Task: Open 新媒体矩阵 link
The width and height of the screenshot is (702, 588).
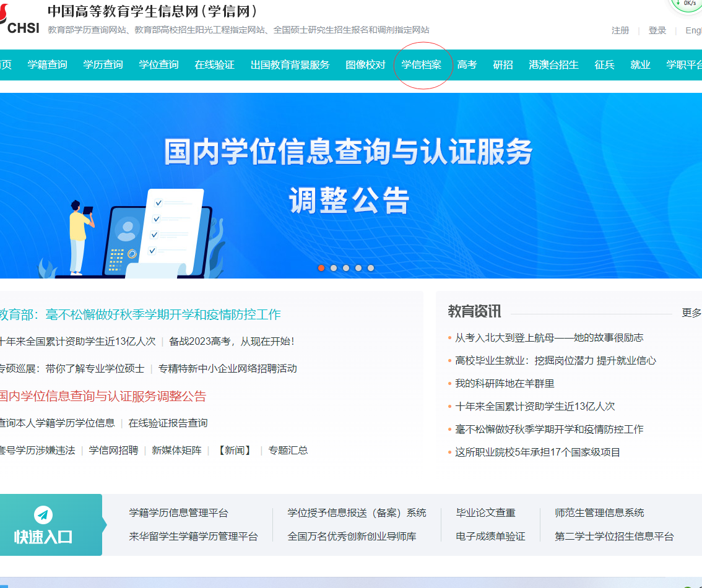Action: (x=176, y=450)
